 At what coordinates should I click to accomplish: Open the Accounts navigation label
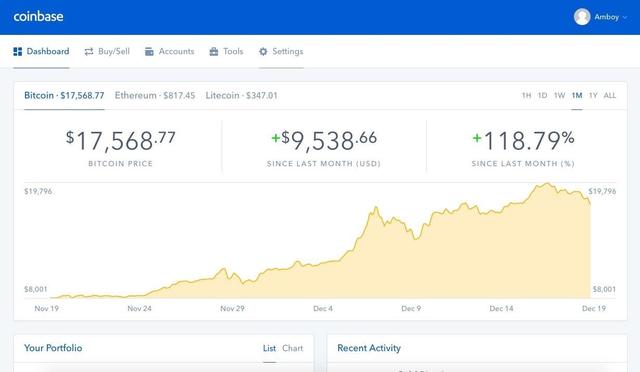point(176,51)
